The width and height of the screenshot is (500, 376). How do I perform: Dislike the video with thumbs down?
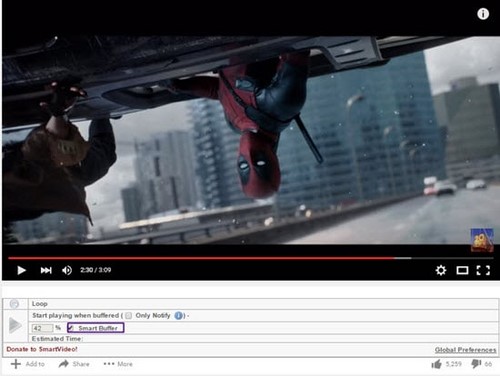pyautogui.click(x=476, y=364)
